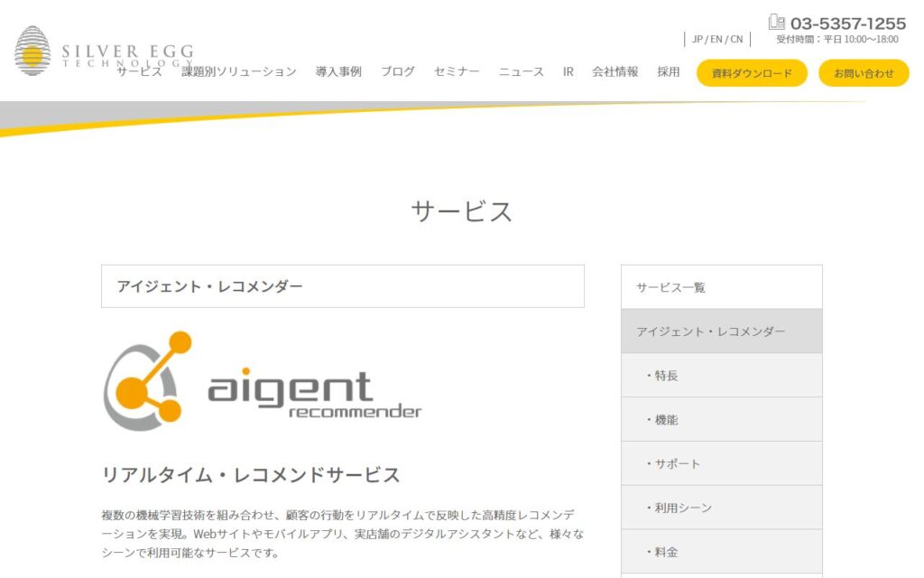Open the セミナー navigation item
Image resolution: width=924 pixels, height=578 pixels.
pyautogui.click(x=457, y=71)
